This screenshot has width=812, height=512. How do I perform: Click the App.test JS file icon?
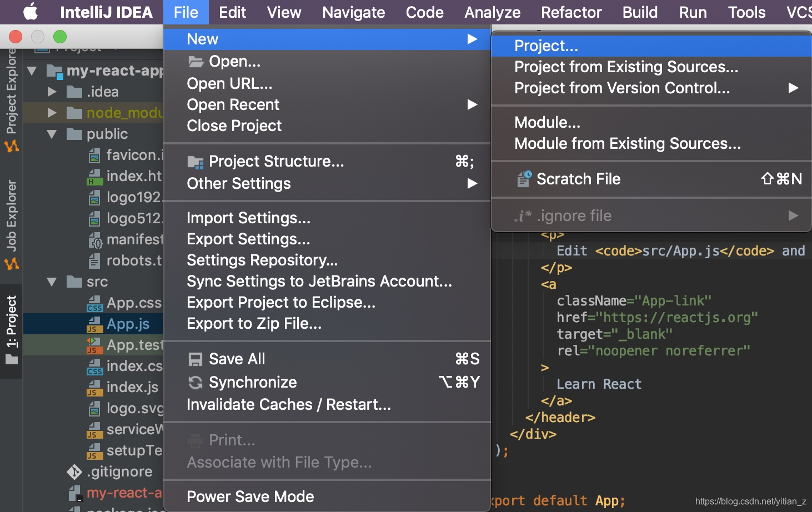(94, 345)
